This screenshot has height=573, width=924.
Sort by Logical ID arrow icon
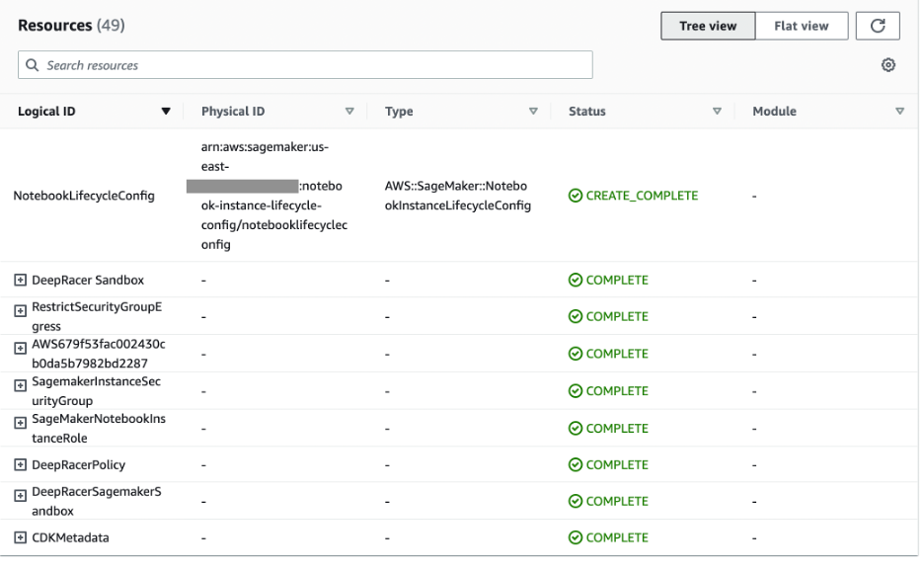166,113
